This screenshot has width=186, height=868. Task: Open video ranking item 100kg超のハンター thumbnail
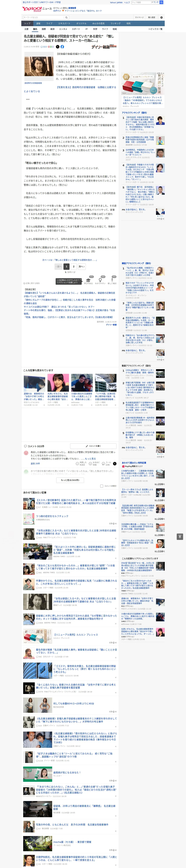point(160,373)
